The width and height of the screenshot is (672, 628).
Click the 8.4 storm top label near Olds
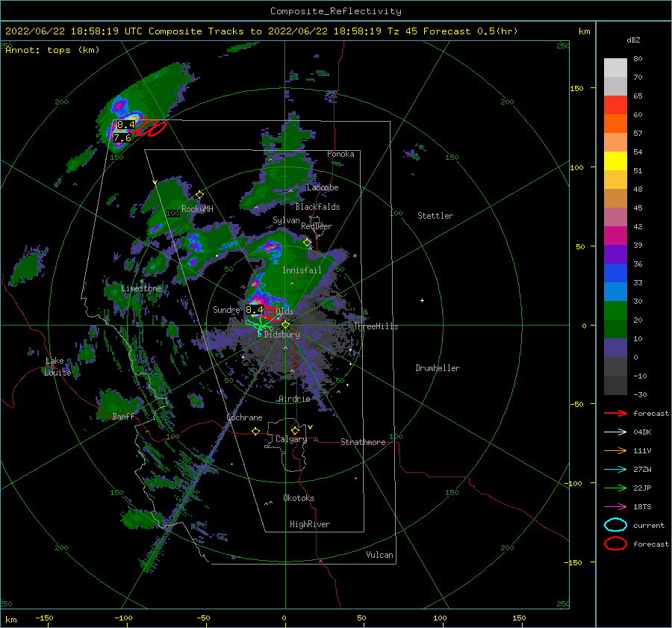254,309
